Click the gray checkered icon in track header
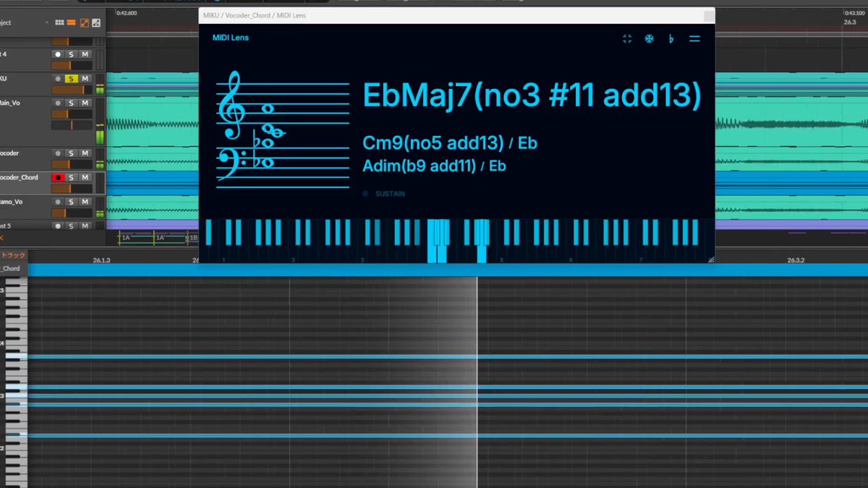The height and width of the screenshot is (488, 868). pos(95,23)
